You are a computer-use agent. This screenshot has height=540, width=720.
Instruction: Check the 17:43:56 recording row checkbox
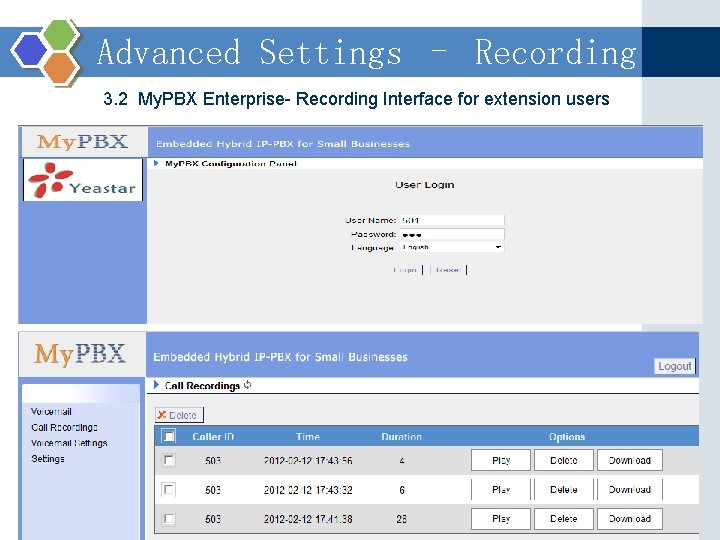point(169,460)
